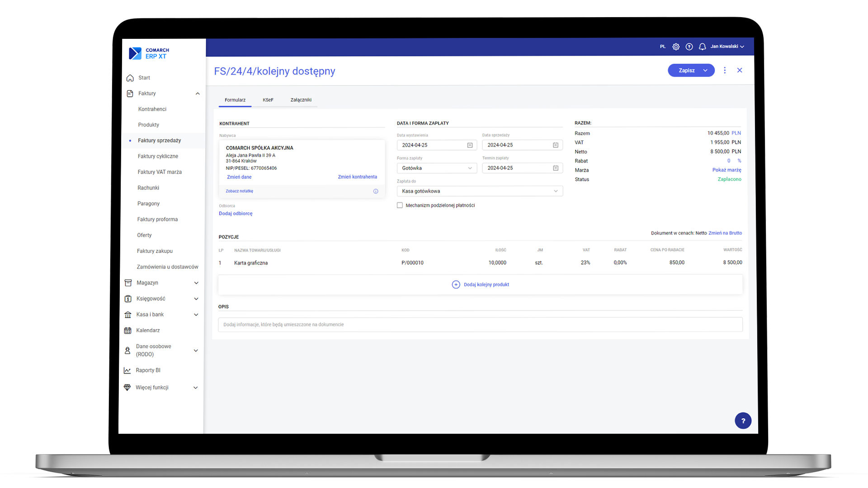
Task: Click Dodaj kolejny produkt link
Action: (x=486, y=285)
